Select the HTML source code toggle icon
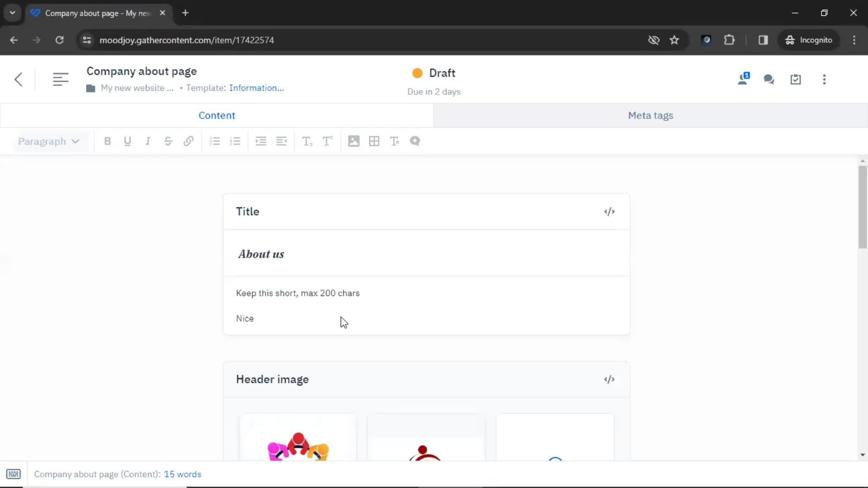This screenshot has width=868, height=488. tap(609, 211)
